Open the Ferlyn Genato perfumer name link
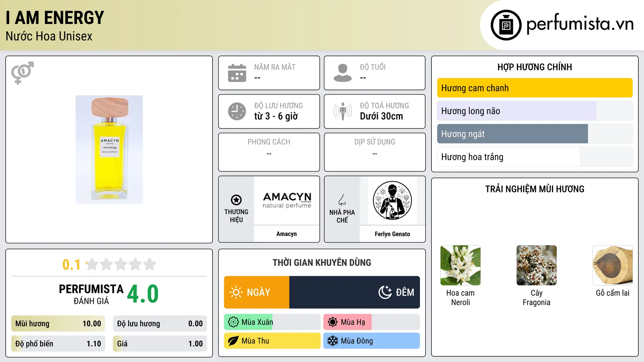Screen dimensions: 644x362 (x=392, y=234)
